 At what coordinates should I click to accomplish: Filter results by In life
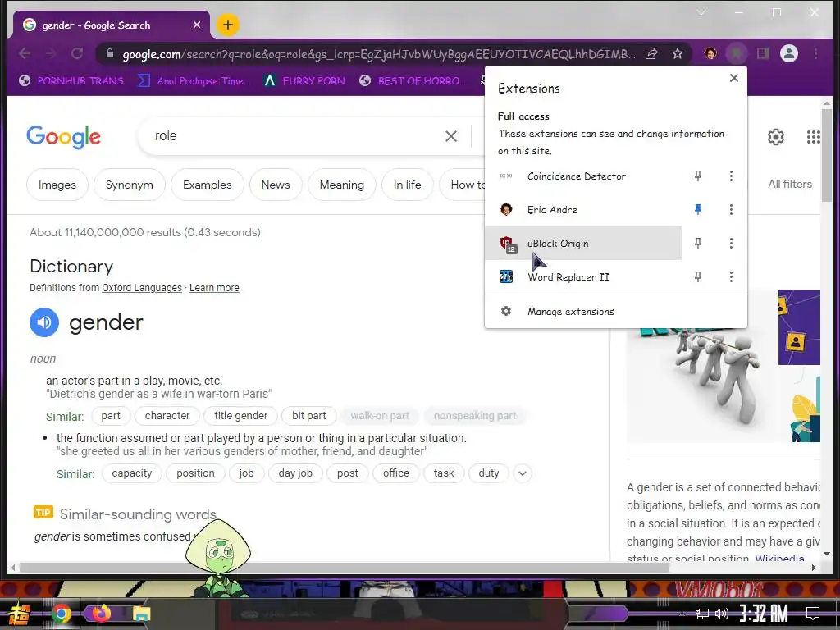pos(407,185)
